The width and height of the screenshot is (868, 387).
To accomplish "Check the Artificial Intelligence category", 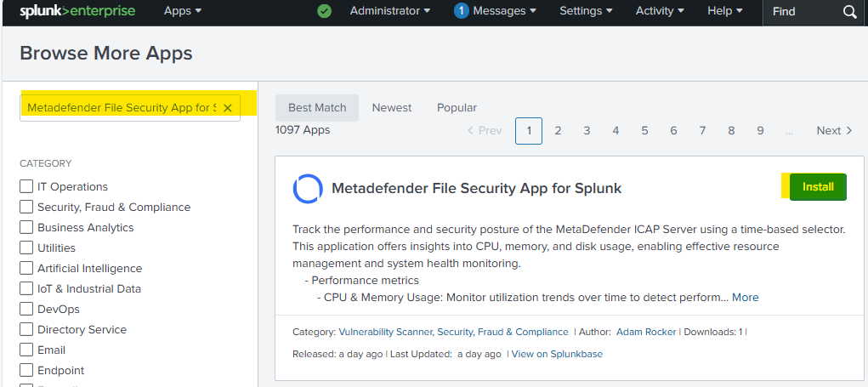I will 26,269.
